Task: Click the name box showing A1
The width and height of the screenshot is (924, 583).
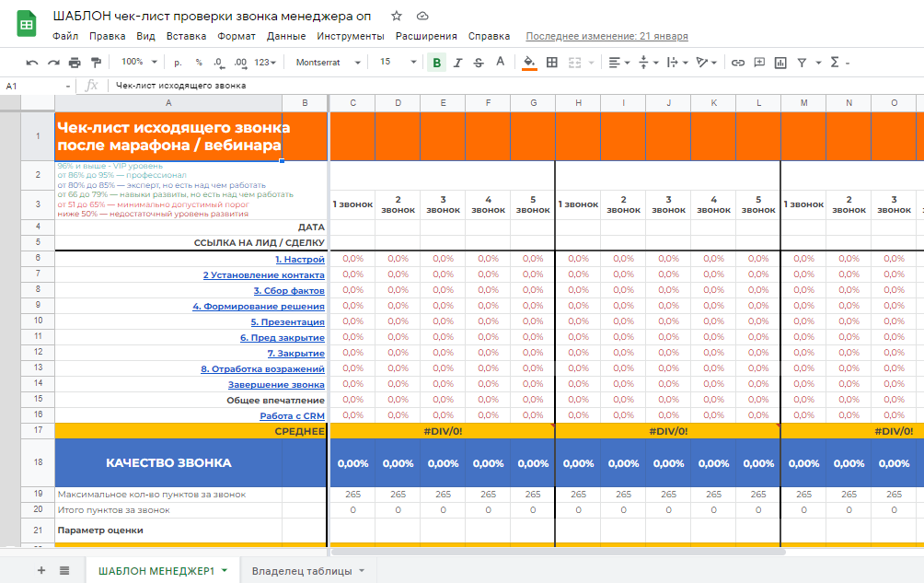Action: [37, 86]
